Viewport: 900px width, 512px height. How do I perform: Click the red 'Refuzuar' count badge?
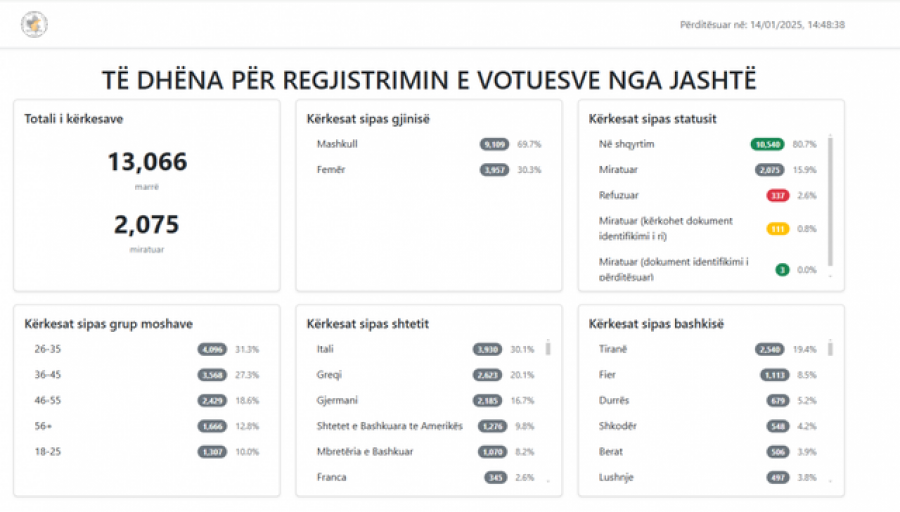click(778, 196)
